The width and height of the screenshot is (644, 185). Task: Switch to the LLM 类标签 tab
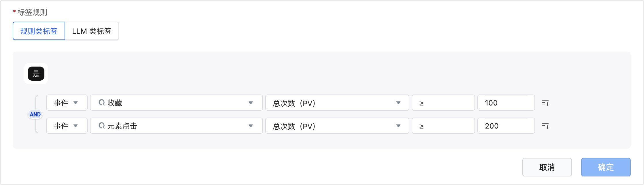click(x=92, y=31)
